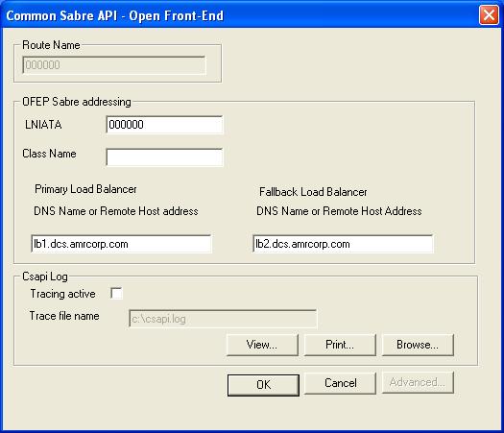Click the Primary Load Balancer heading

pos(85,189)
